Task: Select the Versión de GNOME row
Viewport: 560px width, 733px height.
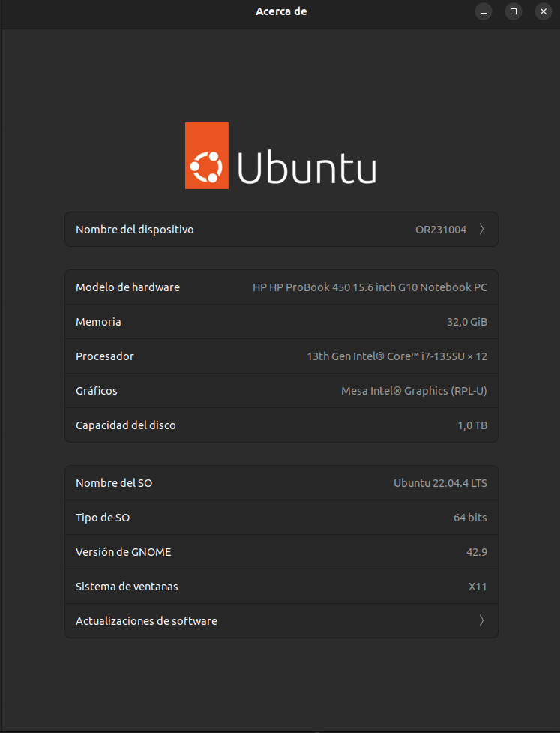Action: pyautogui.click(x=281, y=551)
